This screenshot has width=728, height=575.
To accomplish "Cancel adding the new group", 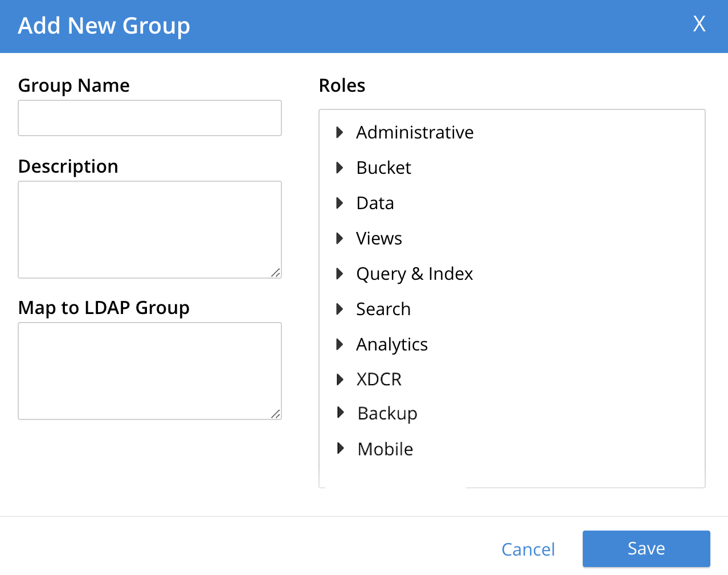I will click(x=528, y=549).
